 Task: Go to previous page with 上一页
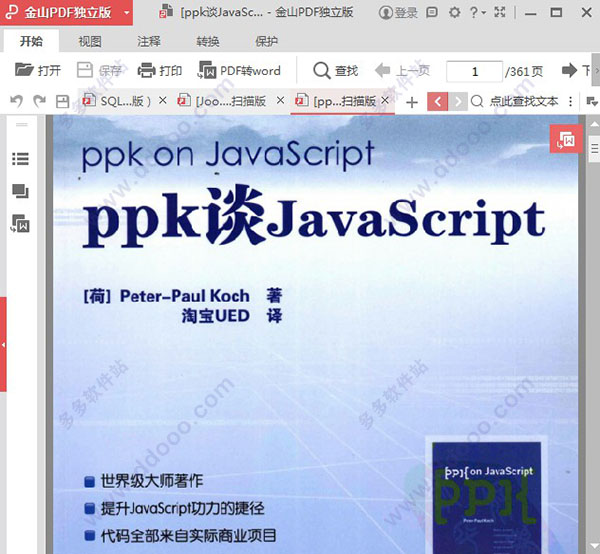[x=403, y=70]
